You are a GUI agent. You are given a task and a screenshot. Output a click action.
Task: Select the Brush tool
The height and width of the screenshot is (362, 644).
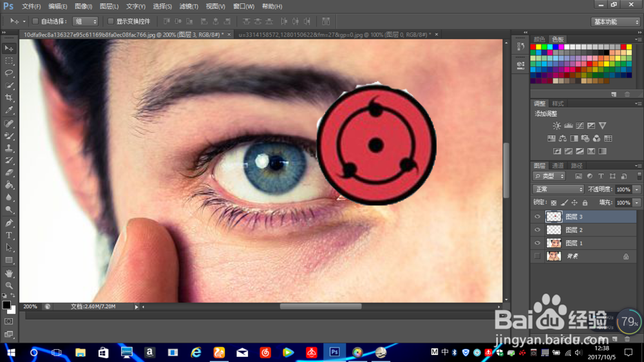pyautogui.click(x=9, y=136)
